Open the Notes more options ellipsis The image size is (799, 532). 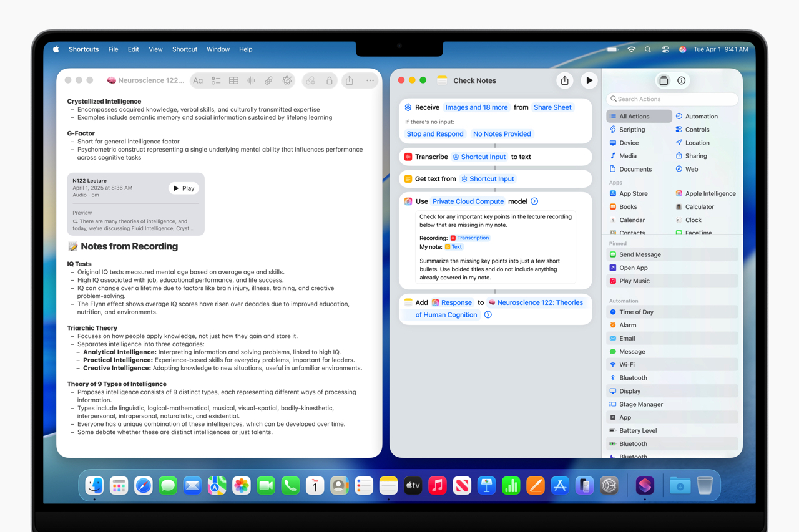370,80
